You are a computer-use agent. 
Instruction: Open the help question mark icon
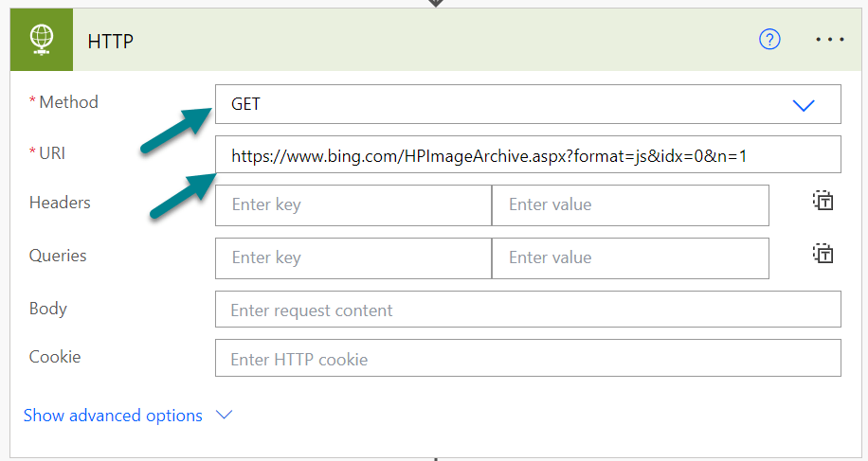[770, 40]
